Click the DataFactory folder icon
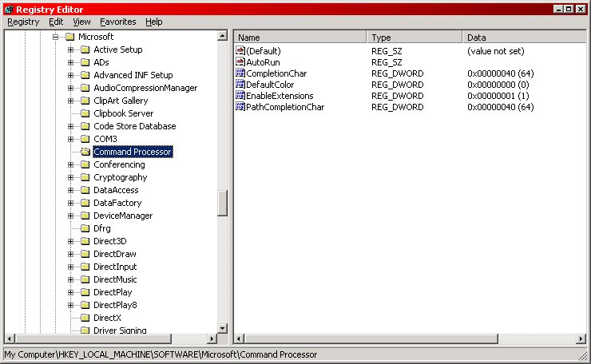 [85, 203]
